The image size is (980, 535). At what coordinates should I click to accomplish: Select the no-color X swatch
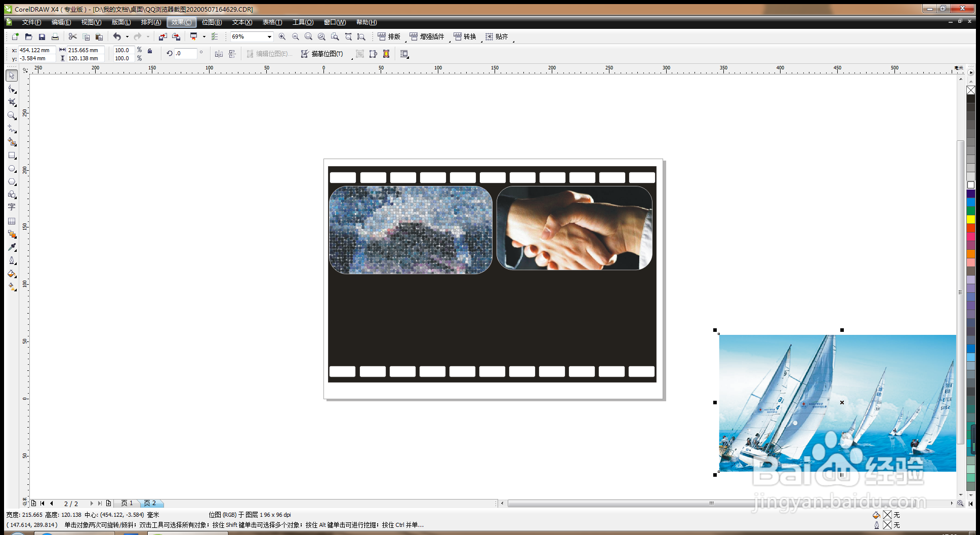(x=971, y=90)
